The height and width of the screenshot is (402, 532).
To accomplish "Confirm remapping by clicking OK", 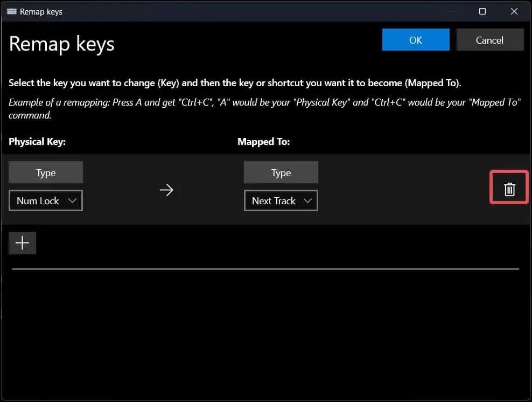I will 415,39.
